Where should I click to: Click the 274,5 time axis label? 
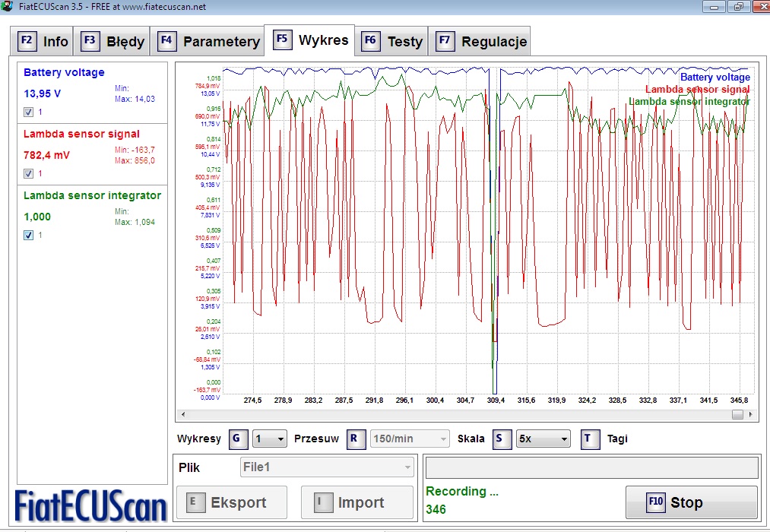click(x=252, y=401)
